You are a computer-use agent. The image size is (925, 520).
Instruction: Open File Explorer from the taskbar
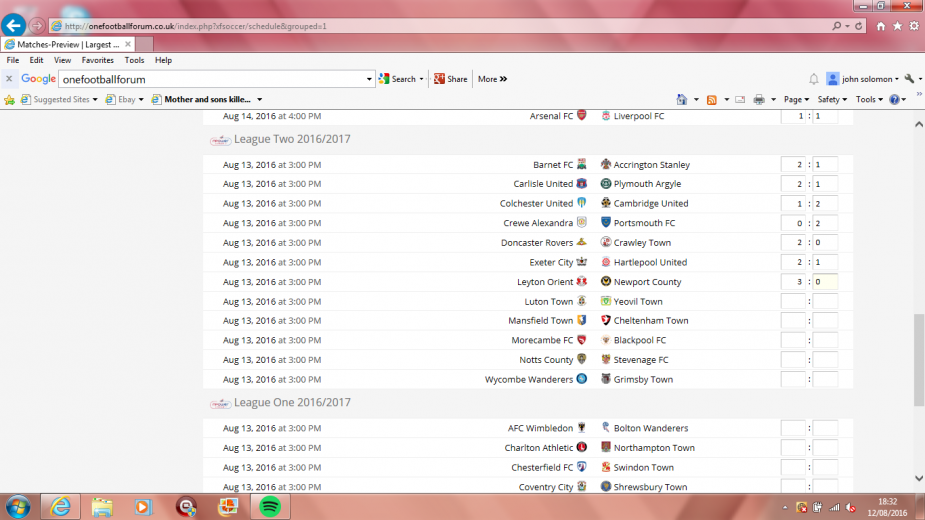(101, 507)
